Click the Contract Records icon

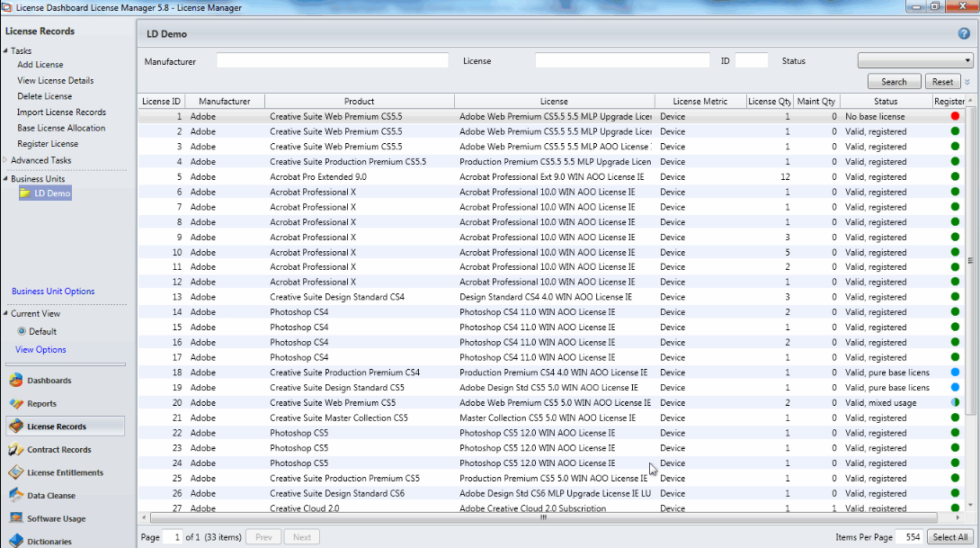coord(15,450)
